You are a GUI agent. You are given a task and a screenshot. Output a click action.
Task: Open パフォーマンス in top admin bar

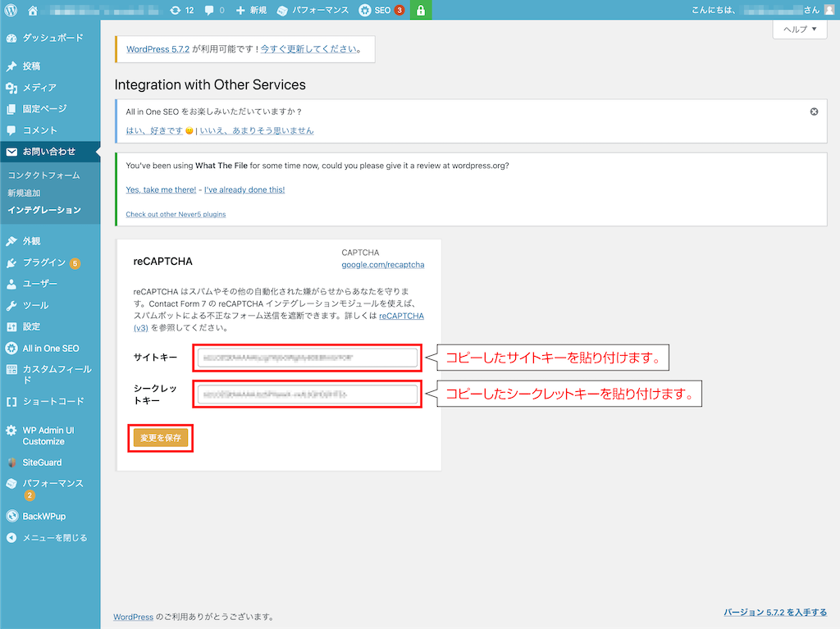[x=313, y=10]
